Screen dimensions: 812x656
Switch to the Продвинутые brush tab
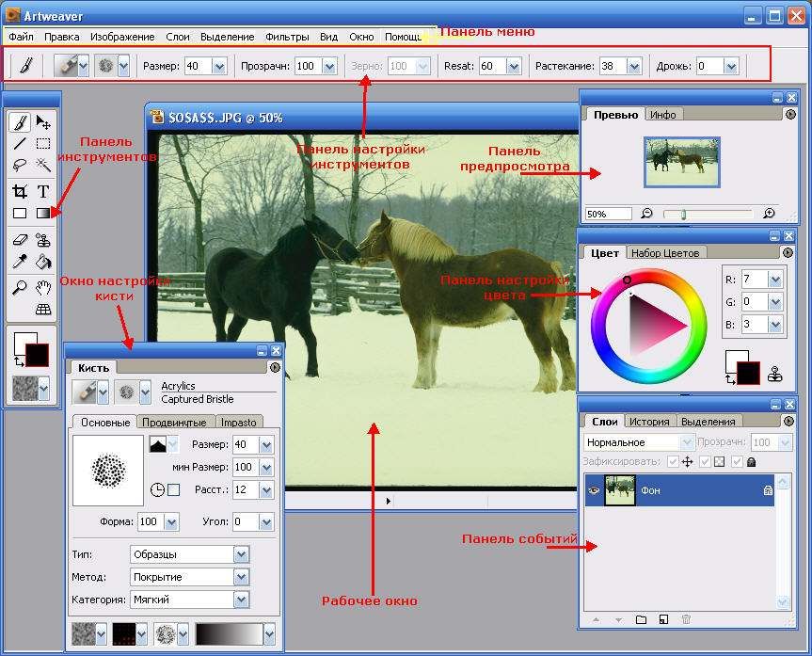coord(174,423)
